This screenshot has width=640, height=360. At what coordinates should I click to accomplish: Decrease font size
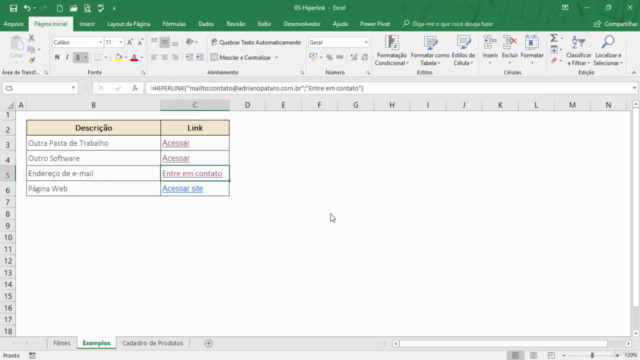(x=140, y=42)
